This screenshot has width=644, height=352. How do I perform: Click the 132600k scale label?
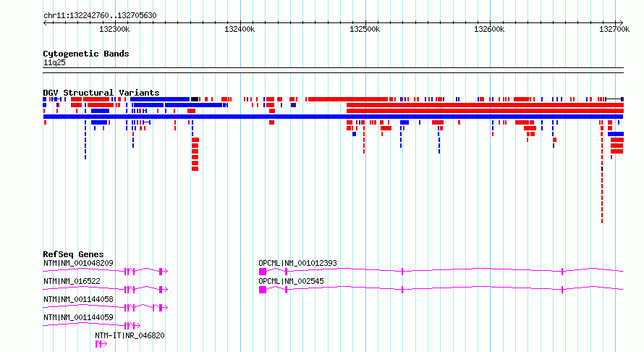coord(489,29)
